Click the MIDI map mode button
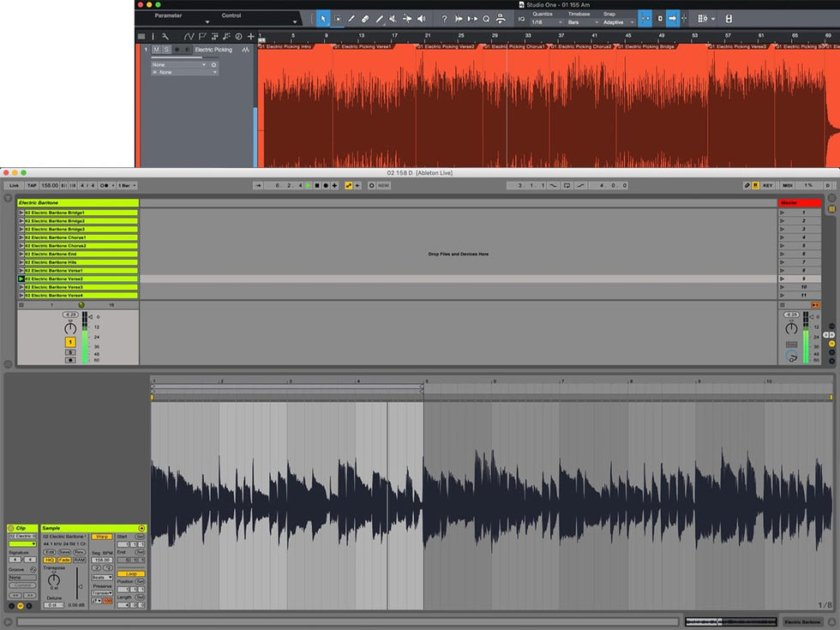 [787, 185]
